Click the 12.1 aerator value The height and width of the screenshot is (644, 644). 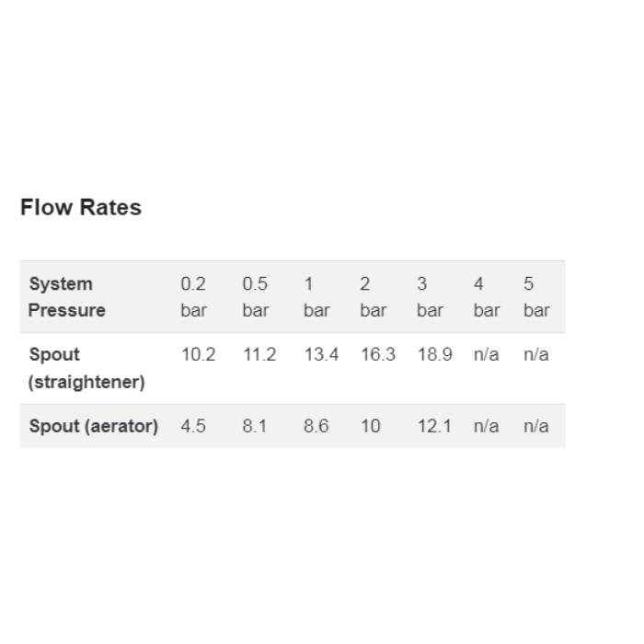coord(434,426)
